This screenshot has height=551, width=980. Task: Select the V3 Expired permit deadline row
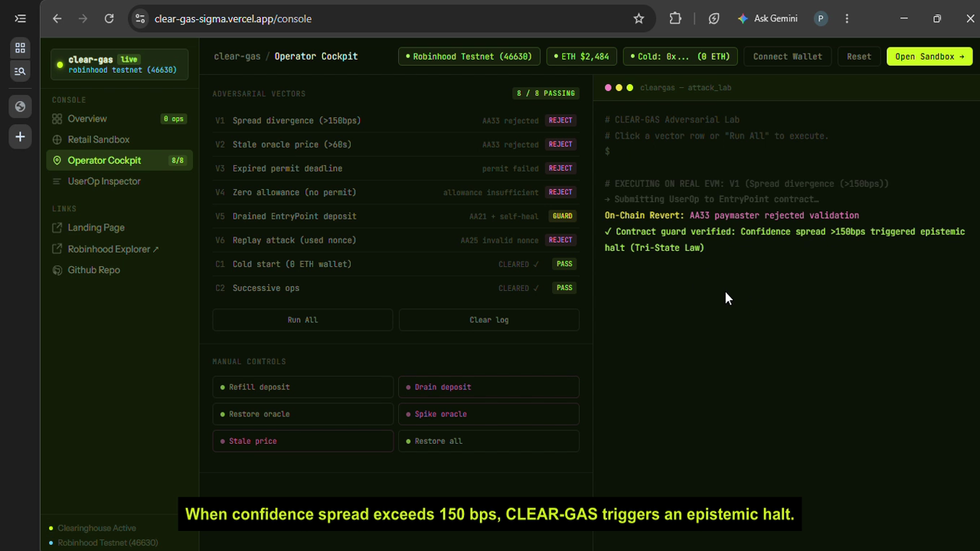(x=395, y=168)
